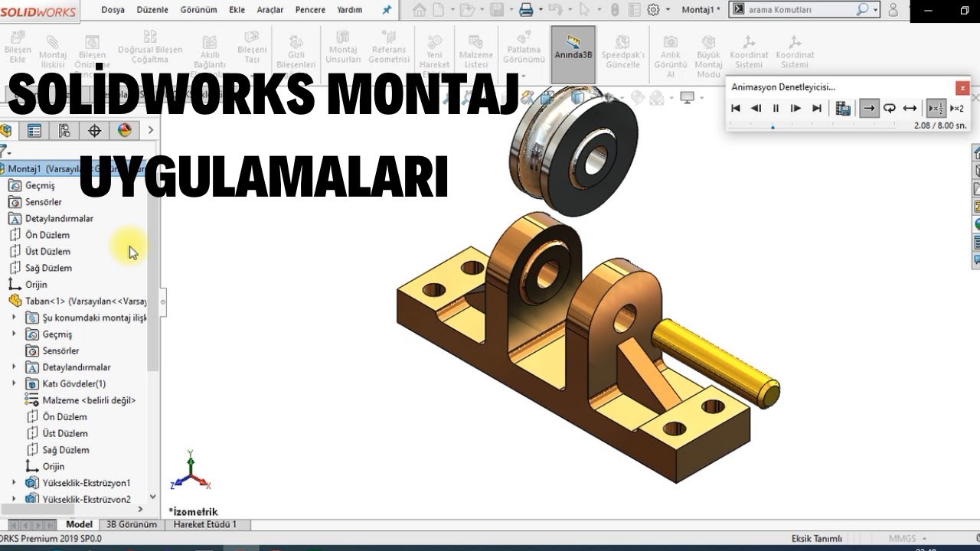The height and width of the screenshot is (551, 980).
Task: Click Referans Geometrisi ribbon button
Action: (389, 50)
